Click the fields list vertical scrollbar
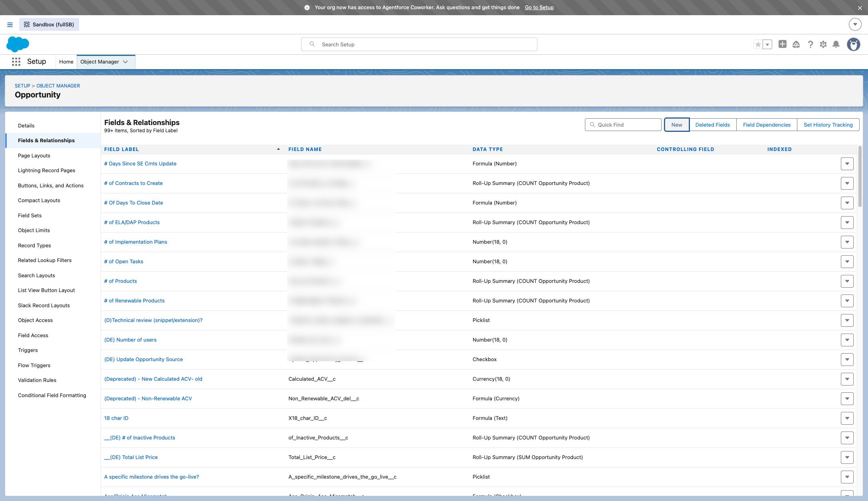 point(860,176)
